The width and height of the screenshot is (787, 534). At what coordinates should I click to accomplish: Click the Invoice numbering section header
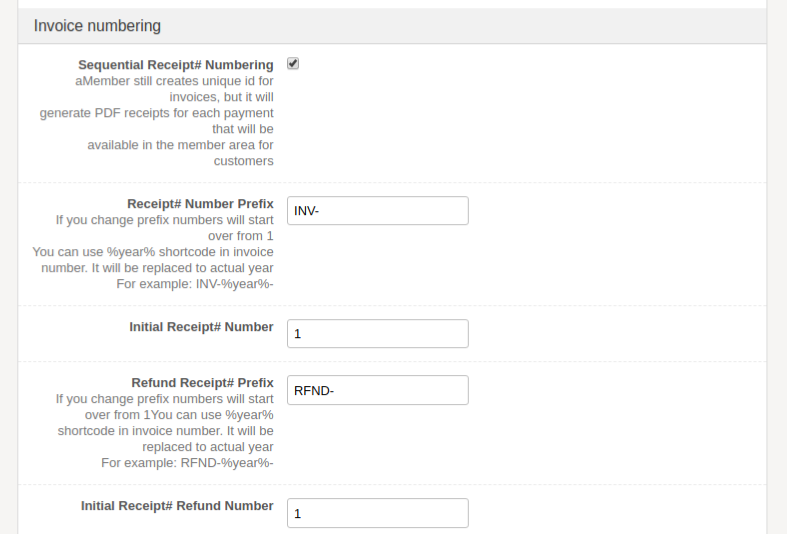[x=97, y=26]
